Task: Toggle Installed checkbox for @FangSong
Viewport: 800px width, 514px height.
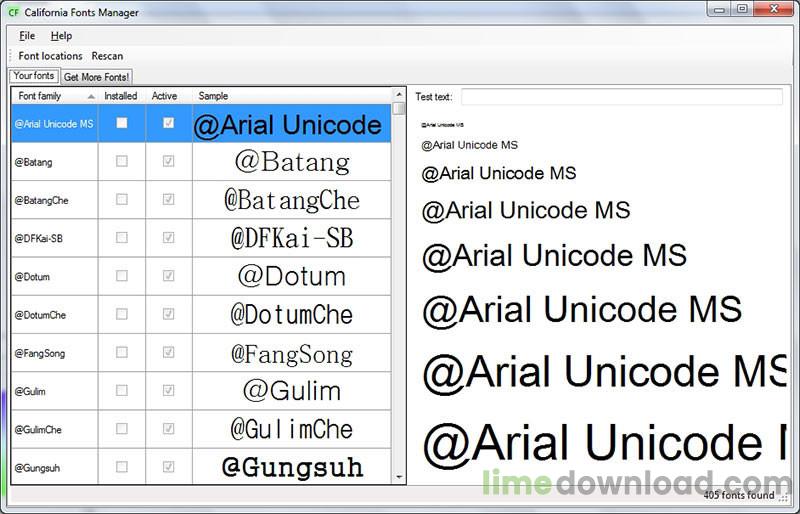Action: [x=121, y=353]
